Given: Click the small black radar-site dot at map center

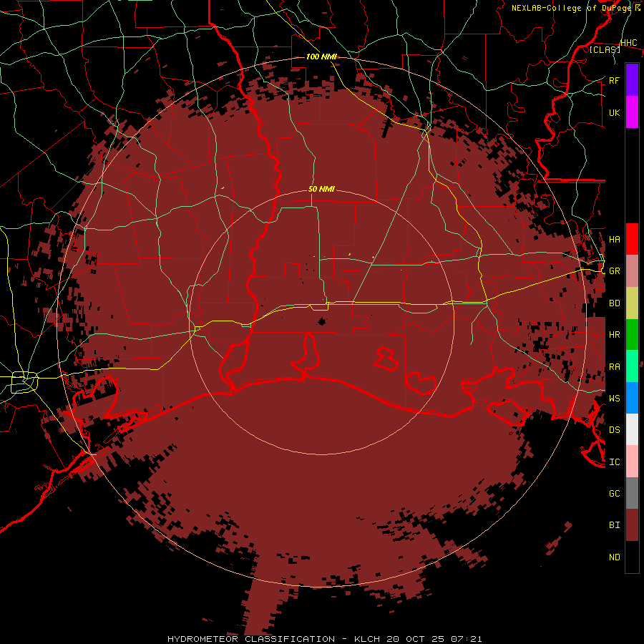Looking at the screenshot, I should click(x=321, y=321).
